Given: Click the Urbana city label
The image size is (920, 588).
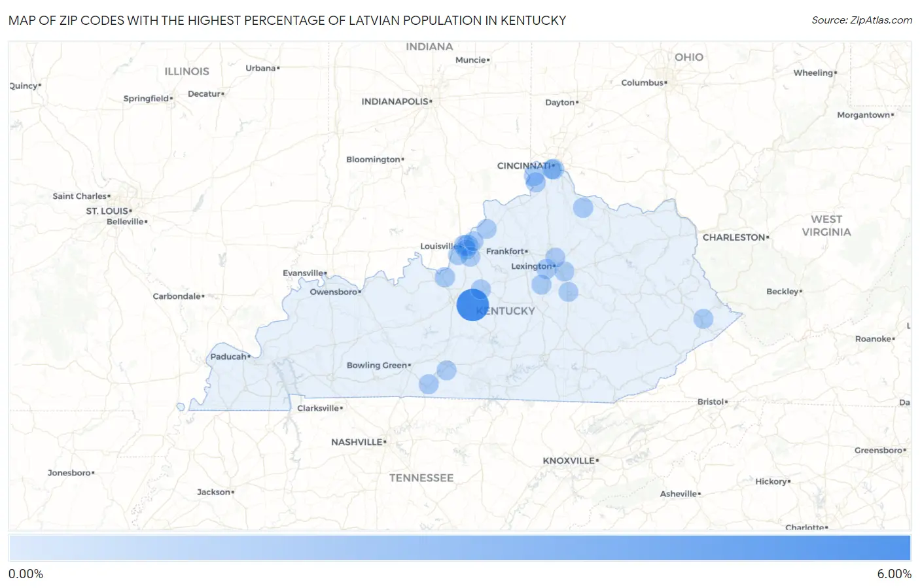Looking at the screenshot, I should pyautogui.click(x=262, y=68).
